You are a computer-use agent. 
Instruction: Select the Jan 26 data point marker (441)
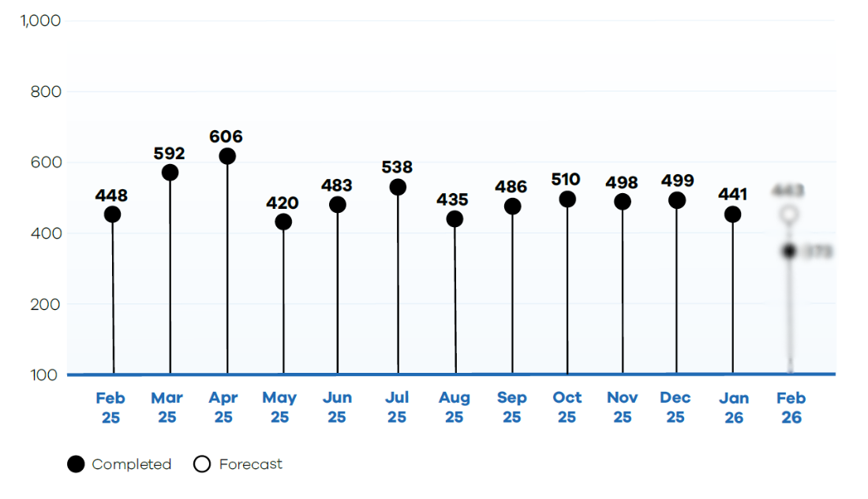(732, 214)
